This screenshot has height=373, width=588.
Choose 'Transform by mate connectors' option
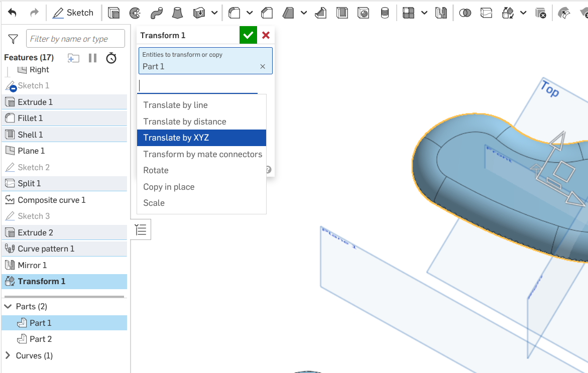[x=202, y=154]
